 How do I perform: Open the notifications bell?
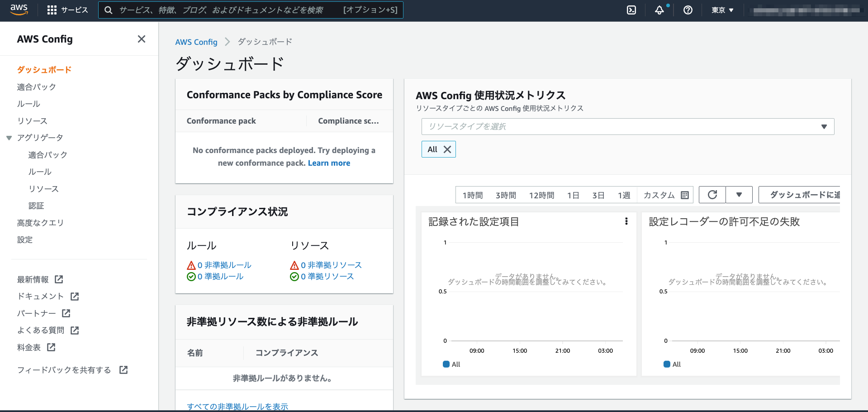(x=660, y=10)
